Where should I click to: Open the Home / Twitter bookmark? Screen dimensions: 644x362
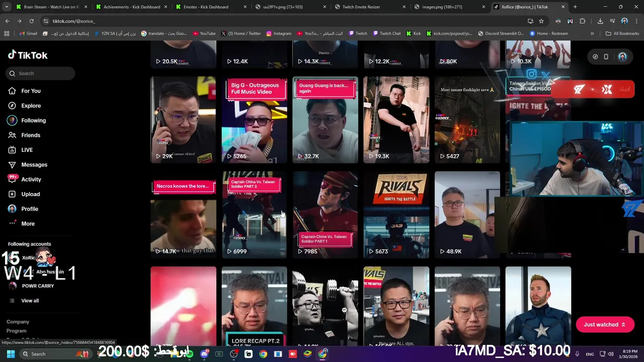click(x=241, y=34)
